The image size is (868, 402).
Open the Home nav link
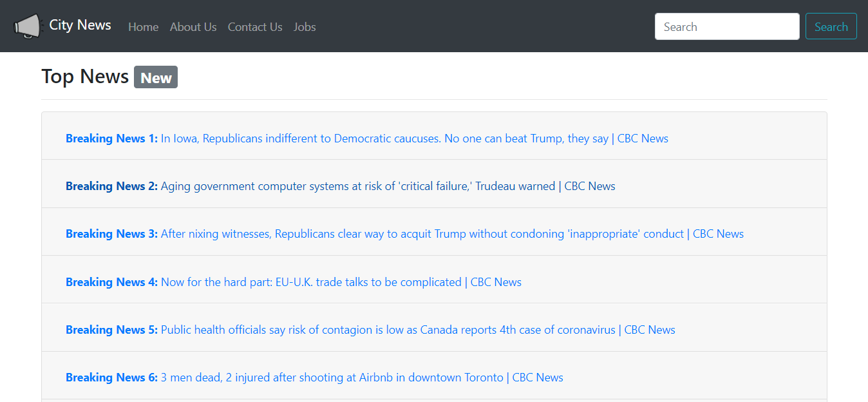click(x=144, y=27)
